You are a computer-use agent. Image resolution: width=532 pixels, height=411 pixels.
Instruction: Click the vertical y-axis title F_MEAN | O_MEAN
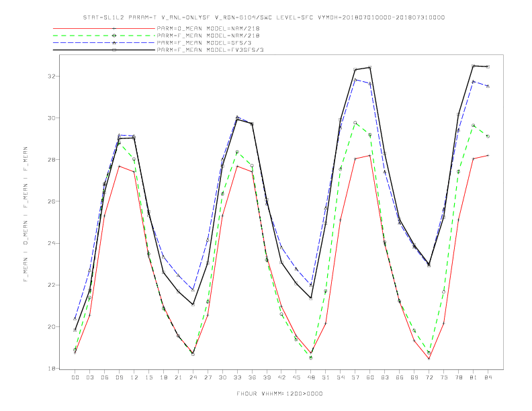click(26, 214)
